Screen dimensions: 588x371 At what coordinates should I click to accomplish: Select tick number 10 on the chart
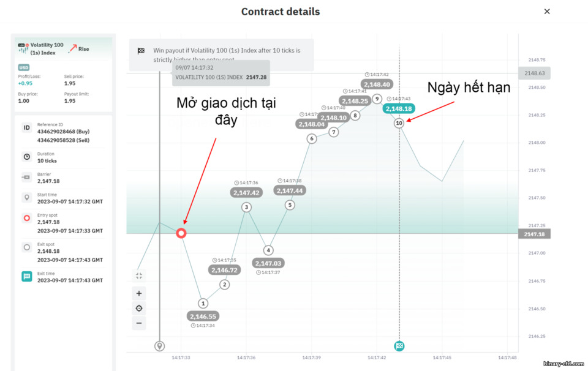tap(399, 123)
